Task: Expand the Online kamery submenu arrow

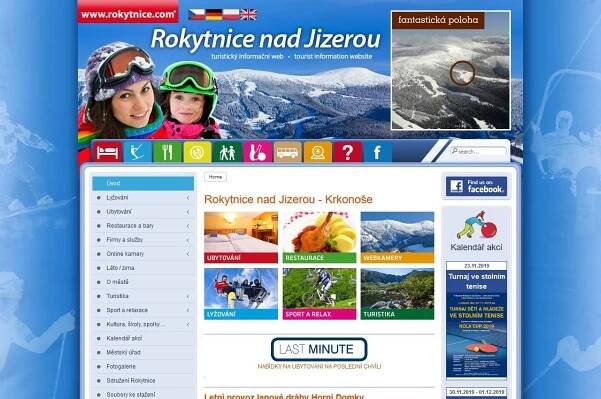Action: [188, 254]
